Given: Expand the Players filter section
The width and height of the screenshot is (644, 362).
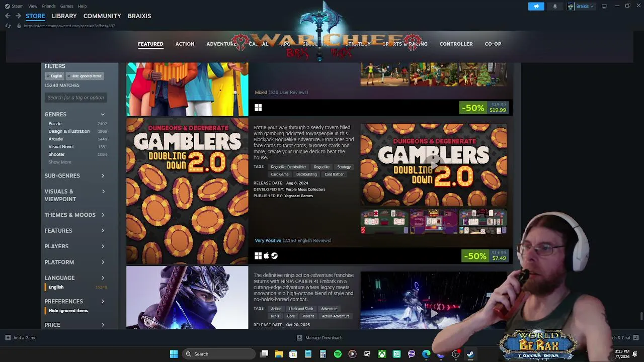Looking at the screenshot, I should coord(74,246).
